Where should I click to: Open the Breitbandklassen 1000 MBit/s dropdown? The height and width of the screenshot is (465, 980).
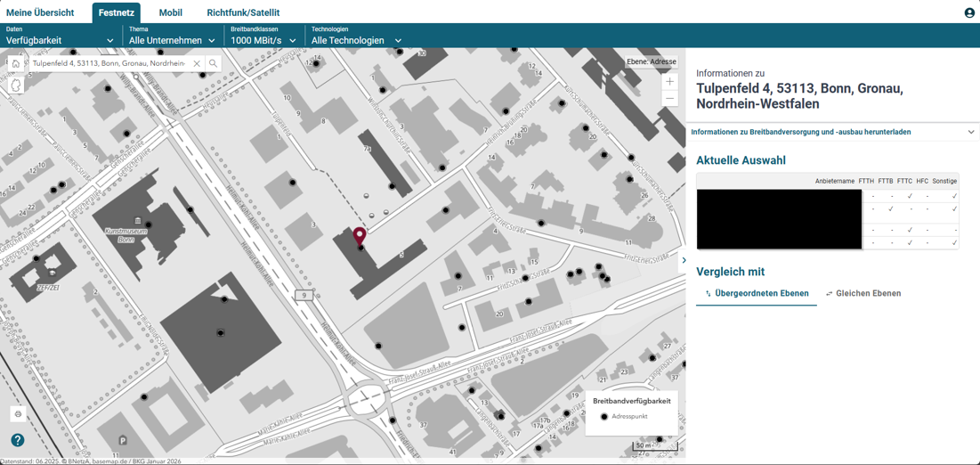(263, 40)
